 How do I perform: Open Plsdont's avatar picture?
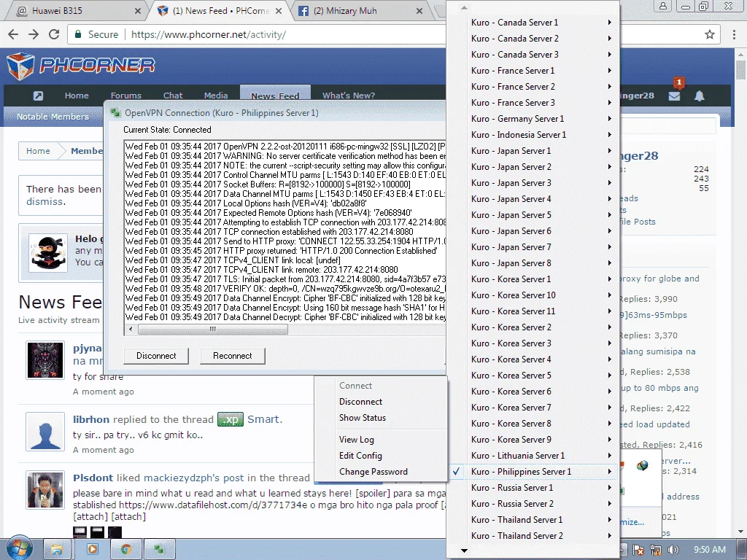click(45, 491)
